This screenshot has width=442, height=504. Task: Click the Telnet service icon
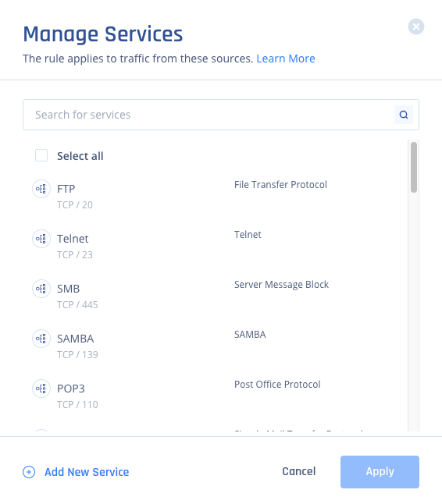[41, 239]
